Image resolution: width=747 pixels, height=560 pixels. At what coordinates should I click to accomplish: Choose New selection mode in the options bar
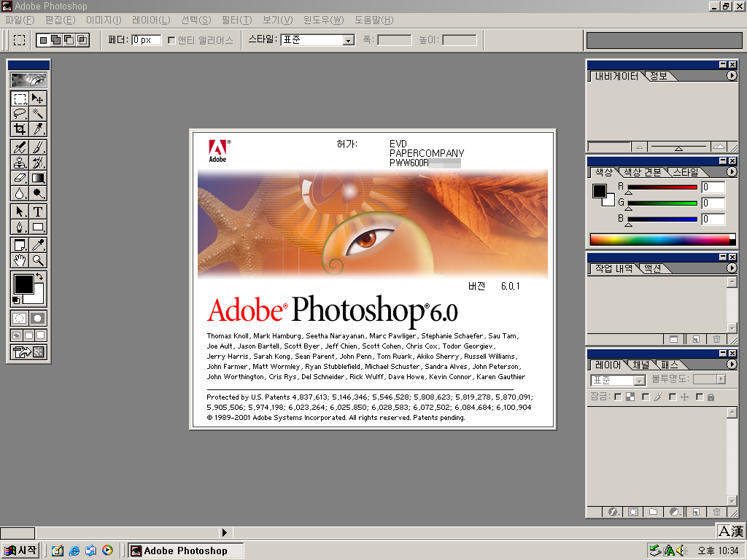tap(43, 40)
